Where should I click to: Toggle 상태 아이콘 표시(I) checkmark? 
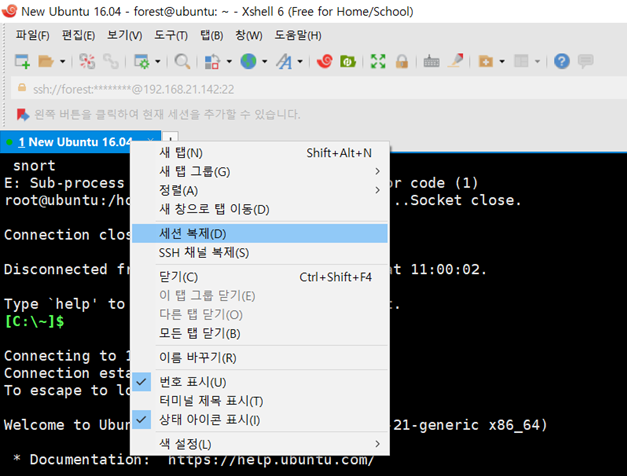coord(260,420)
